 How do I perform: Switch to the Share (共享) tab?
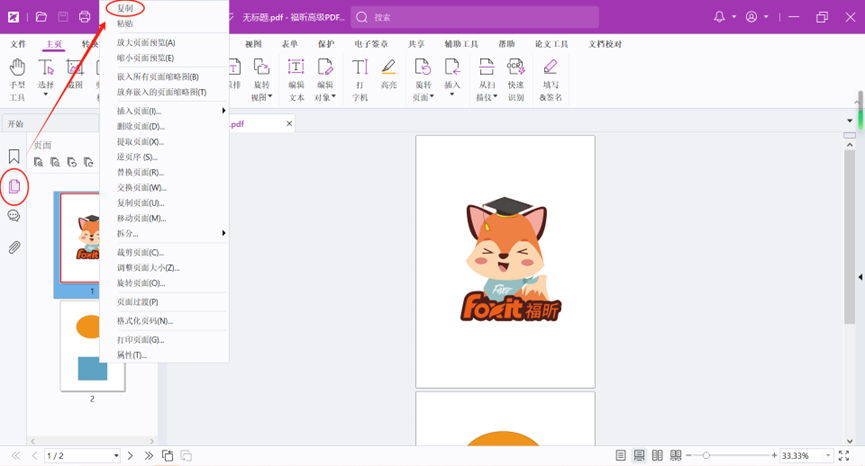(x=417, y=44)
